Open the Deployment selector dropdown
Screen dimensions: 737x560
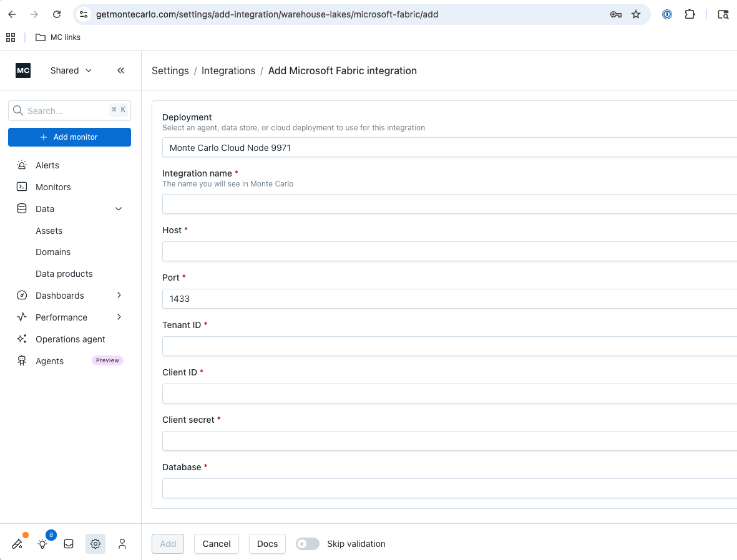click(x=449, y=148)
